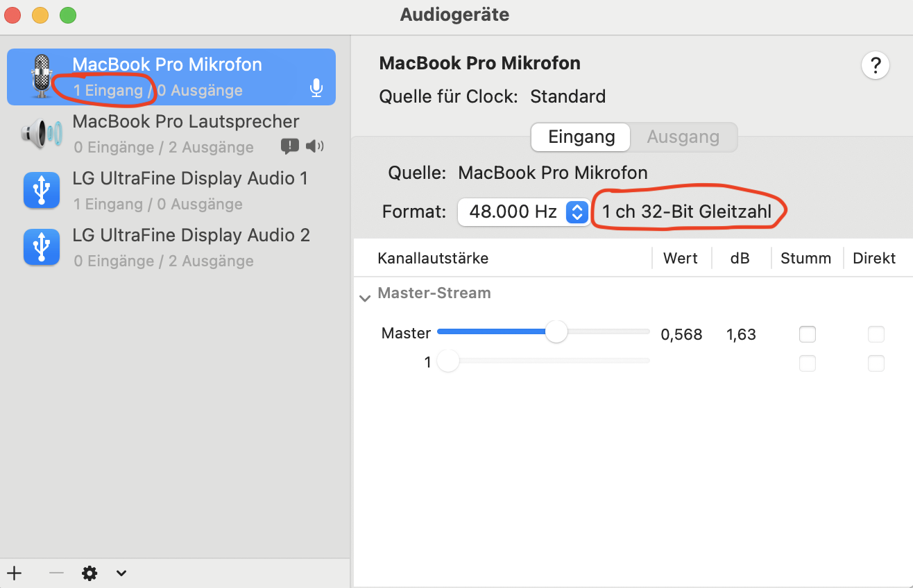Click the default input microphone indicator icon
This screenshot has width=913, height=588.
316,88
